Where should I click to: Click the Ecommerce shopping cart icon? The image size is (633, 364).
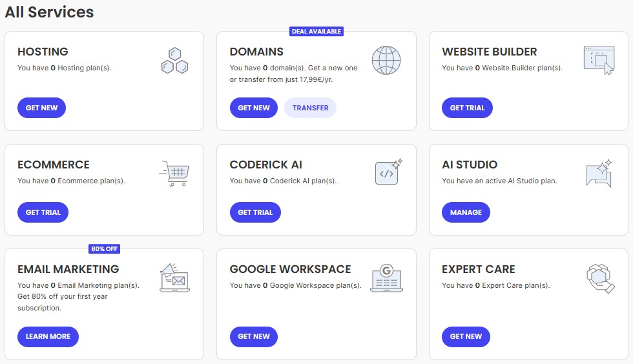[174, 174]
